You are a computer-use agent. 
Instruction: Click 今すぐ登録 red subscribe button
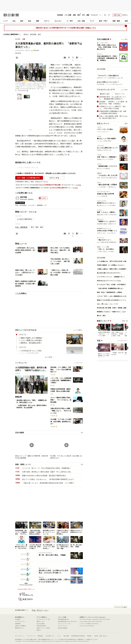coord(29,178)
